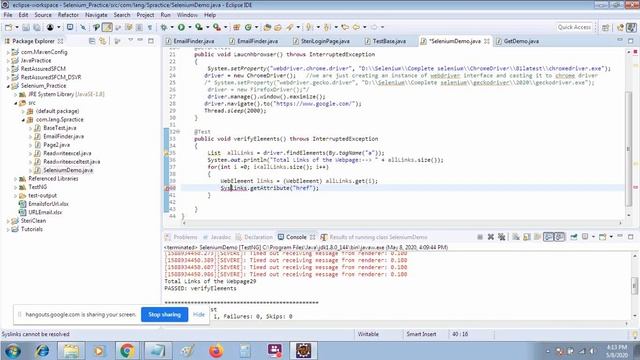Click the New file toolbar icon
The height and width of the screenshot is (360, 640).
click(9, 27)
